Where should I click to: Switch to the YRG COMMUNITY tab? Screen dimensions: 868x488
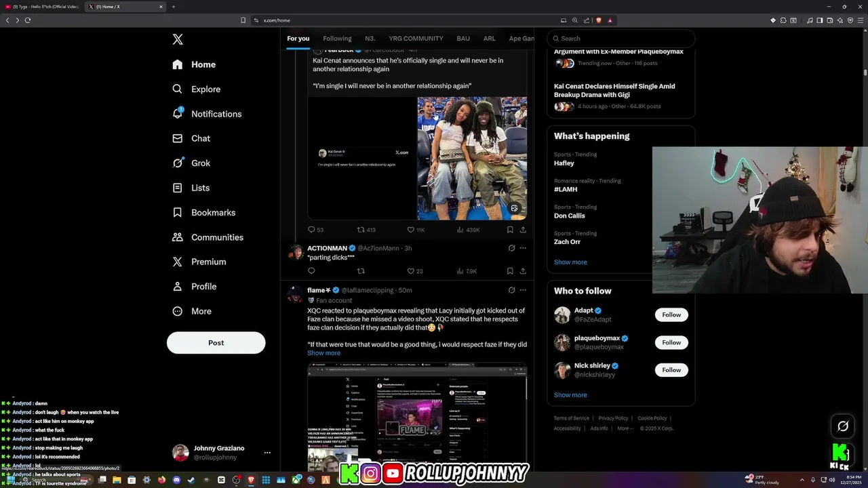[x=416, y=39]
